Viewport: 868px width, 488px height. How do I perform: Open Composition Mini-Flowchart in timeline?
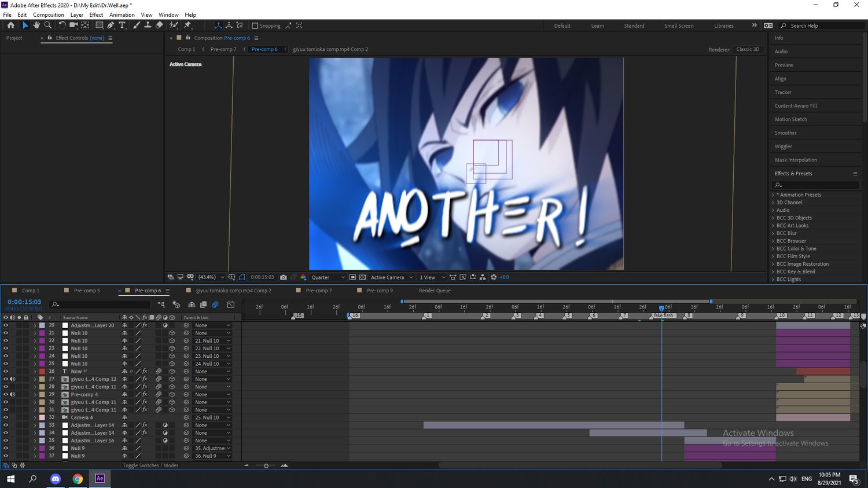161,304
